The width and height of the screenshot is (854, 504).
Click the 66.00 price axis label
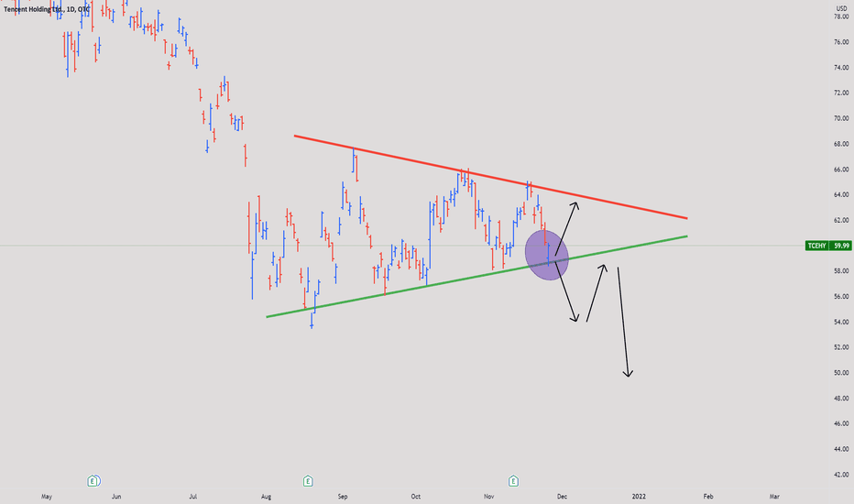pyautogui.click(x=841, y=170)
